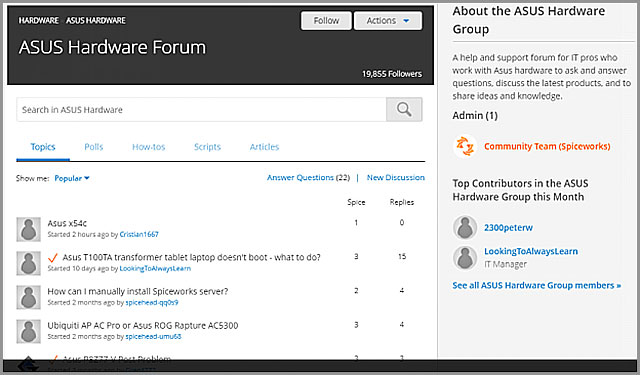
Task: Switch to the Topics tab
Action: click(x=43, y=147)
